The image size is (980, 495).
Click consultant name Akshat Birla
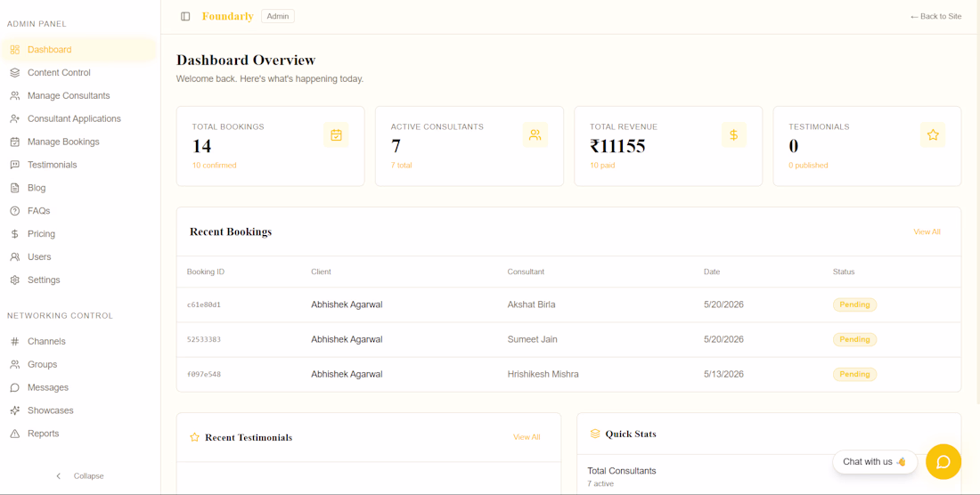(531, 304)
